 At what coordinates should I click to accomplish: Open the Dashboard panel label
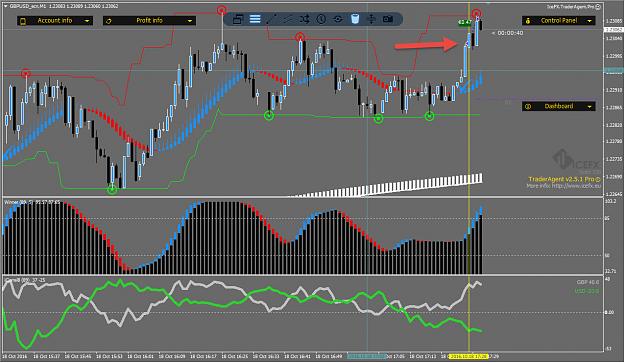[559, 106]
